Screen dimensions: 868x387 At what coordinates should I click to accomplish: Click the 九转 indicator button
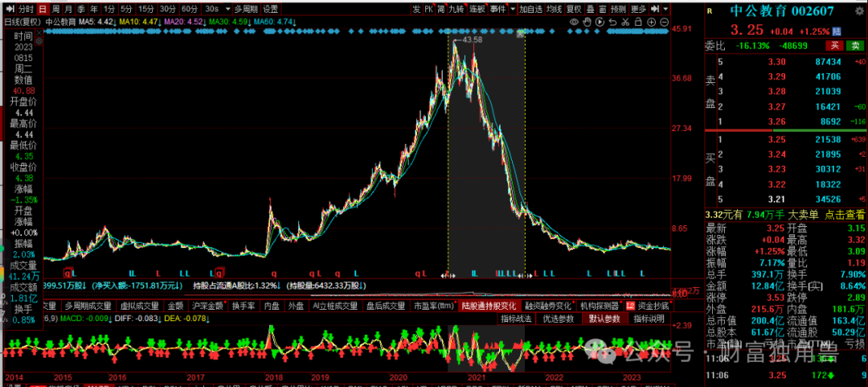click(457, 9)
